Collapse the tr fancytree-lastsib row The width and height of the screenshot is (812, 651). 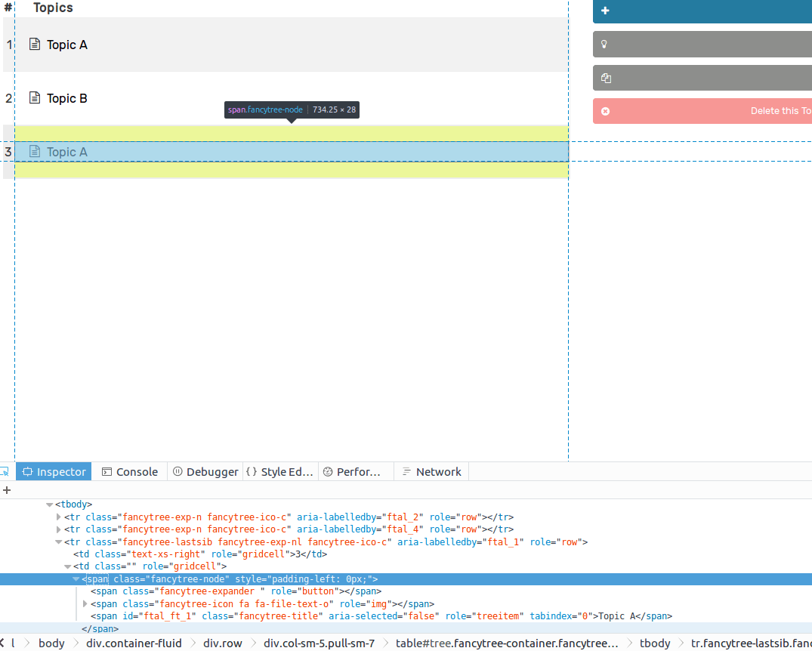click(x=58, y=542)
